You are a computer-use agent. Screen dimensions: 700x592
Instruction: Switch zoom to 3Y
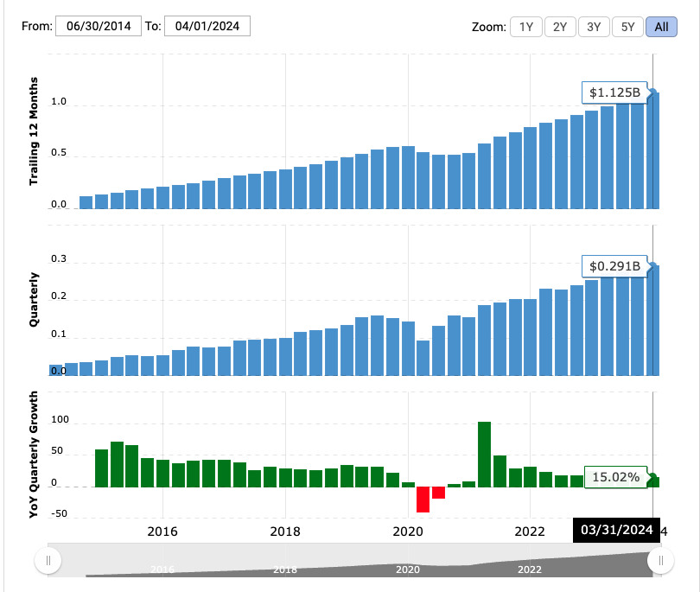click(x=594, y=27)
